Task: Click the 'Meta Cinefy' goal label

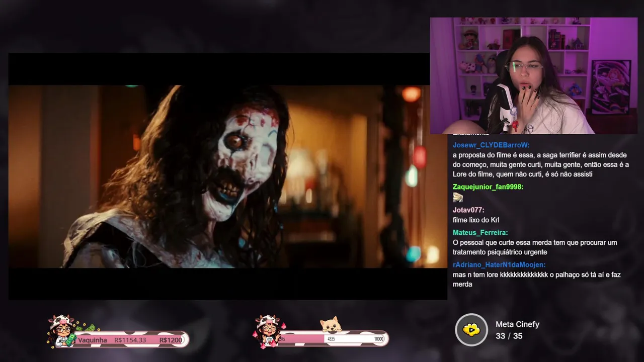Action: [x=517, y=324]
